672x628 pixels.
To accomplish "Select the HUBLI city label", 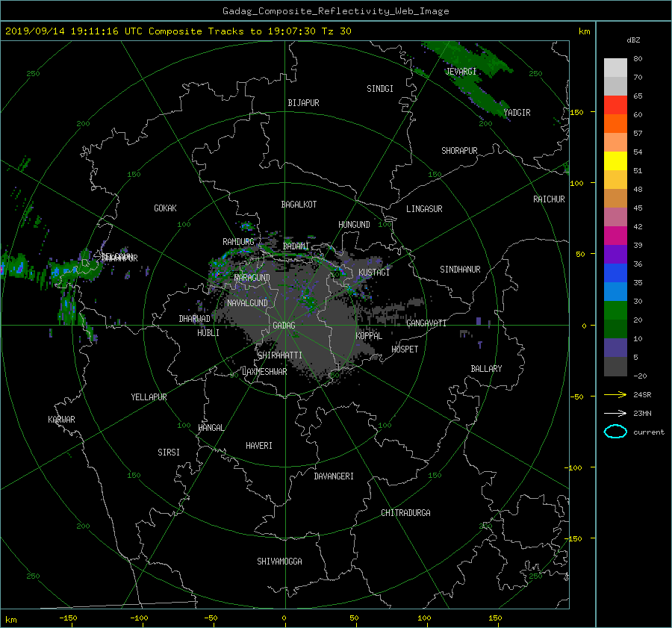I will pyautogui.click(x=208, y=333).
